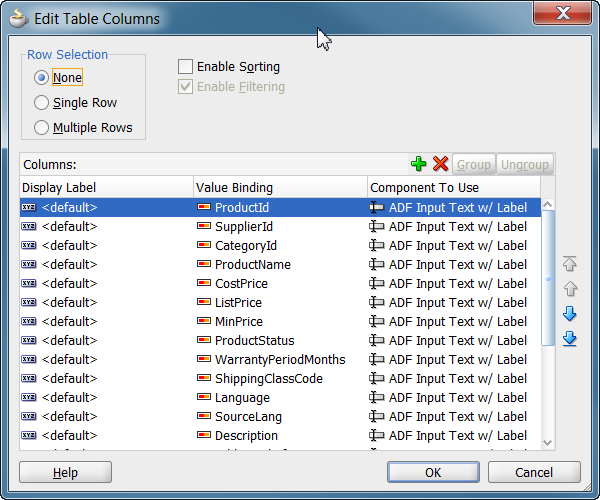Click binding icon next to Description
Image resolution: width=600 pixels, height=500 pixels.
tap(204, 435)
